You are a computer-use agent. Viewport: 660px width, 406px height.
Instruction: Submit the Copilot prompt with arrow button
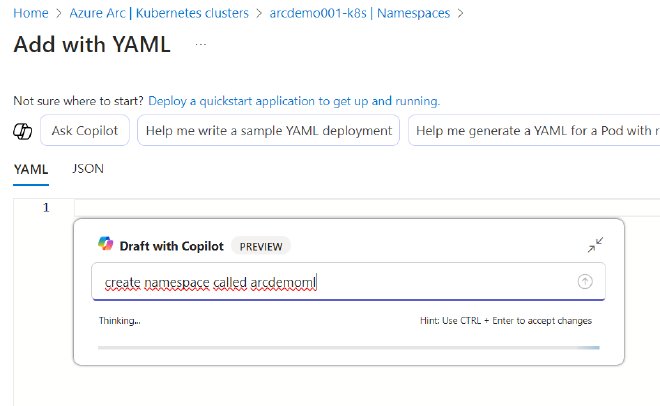585,281
